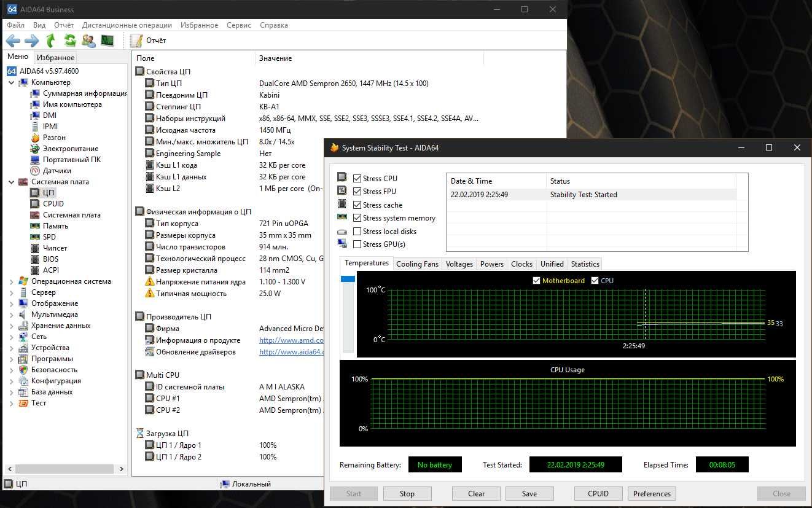This screenshot has height=508, width=812.
Task: Click the Clear button
Action: [x=476, y=493]
